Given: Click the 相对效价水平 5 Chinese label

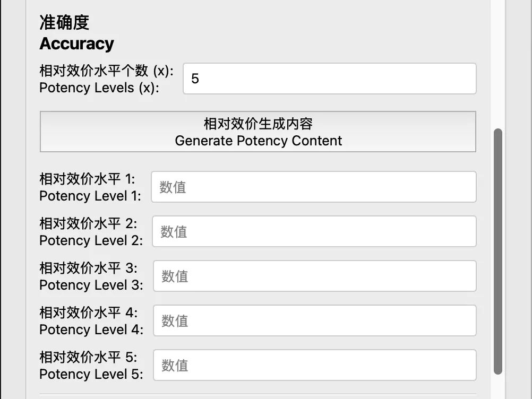Looking at the screenshot, I should (88, 357).
